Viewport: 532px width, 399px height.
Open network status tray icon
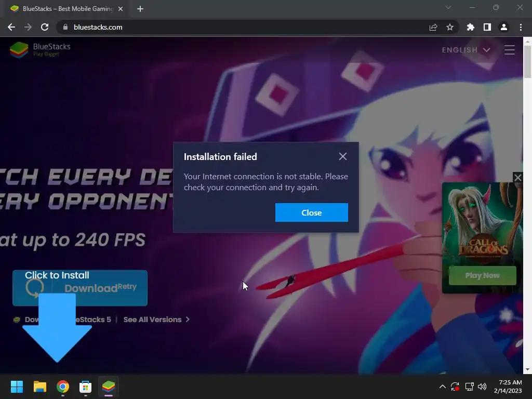pyautogui.click(x=469, y=387)
